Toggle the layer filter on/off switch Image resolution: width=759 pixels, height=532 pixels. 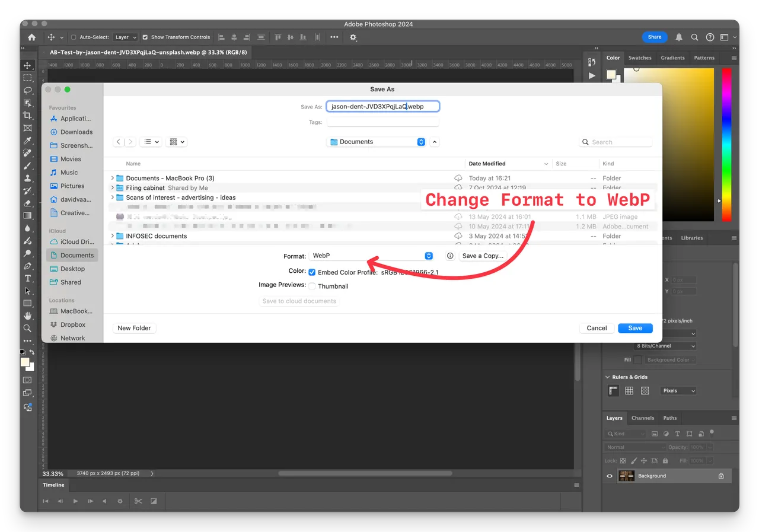click(712, 432)
